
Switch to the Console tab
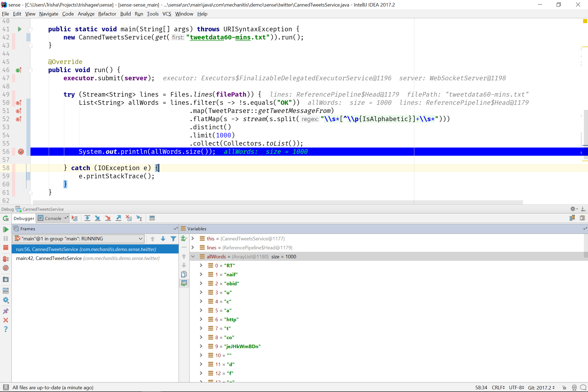click(53, 218)
